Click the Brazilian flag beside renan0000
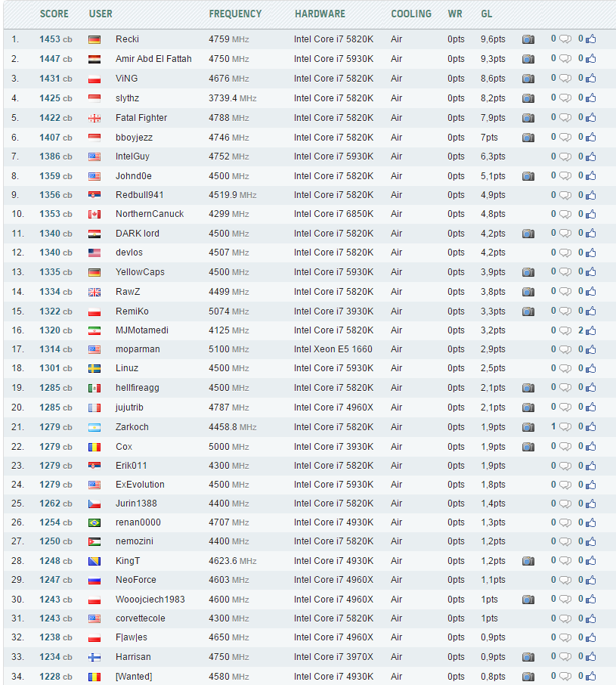Image resolution: width=616 pixels, height=685 pixels. (x=94, y=523)
